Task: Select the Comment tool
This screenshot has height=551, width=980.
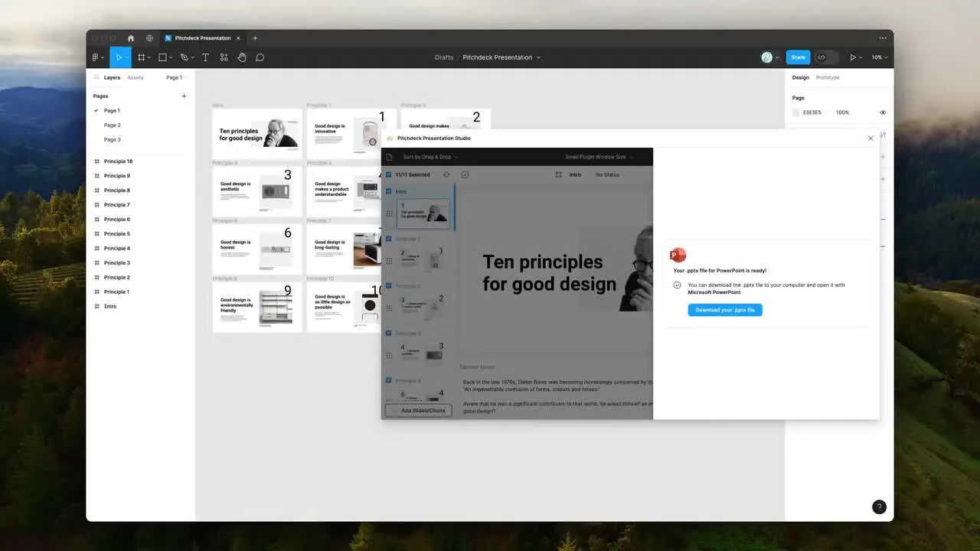Action: pyautogui.click(x=260, y=57)
